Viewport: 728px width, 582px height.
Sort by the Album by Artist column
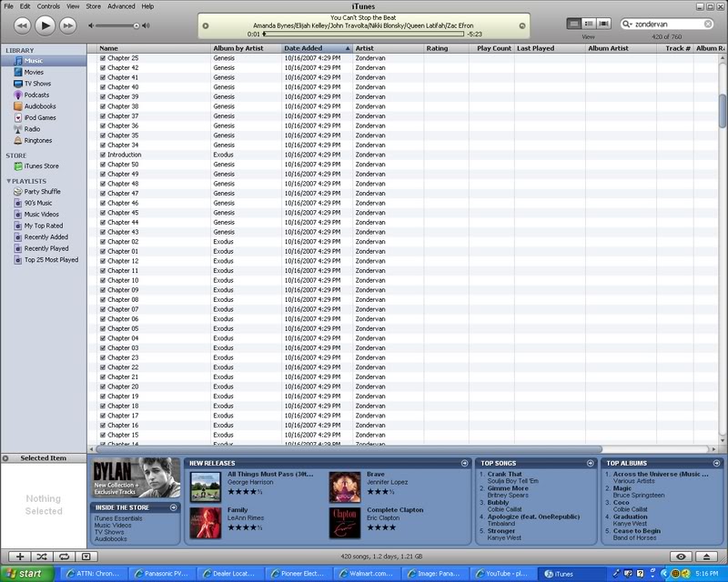pos(246,48)
